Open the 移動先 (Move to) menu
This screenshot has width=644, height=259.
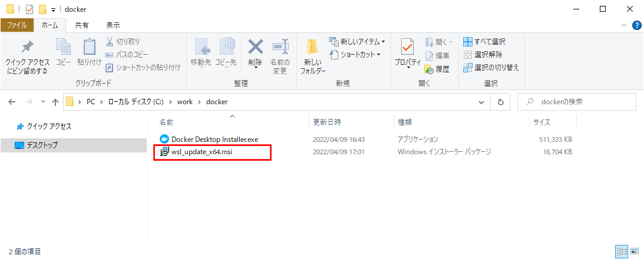[201, 54]
